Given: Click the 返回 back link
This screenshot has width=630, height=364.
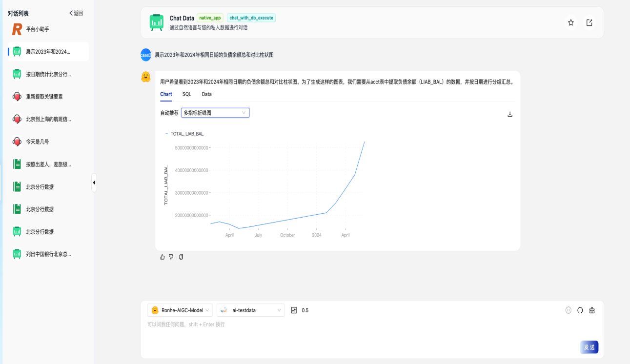Looking at the screenshot, I should 75,13.
